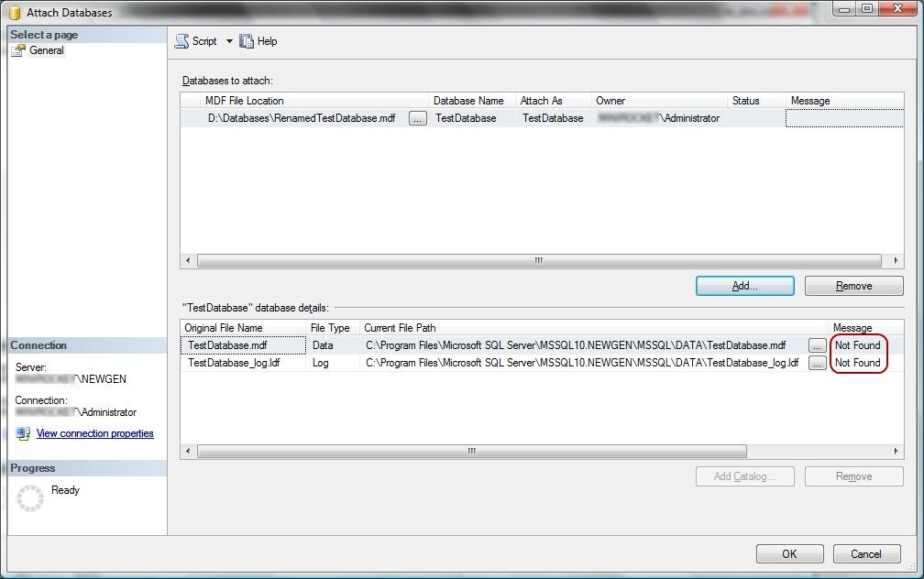Click the Help icon
Viewport: 924px width, 579px height.
pyautogui.click(x=247, y=41)
